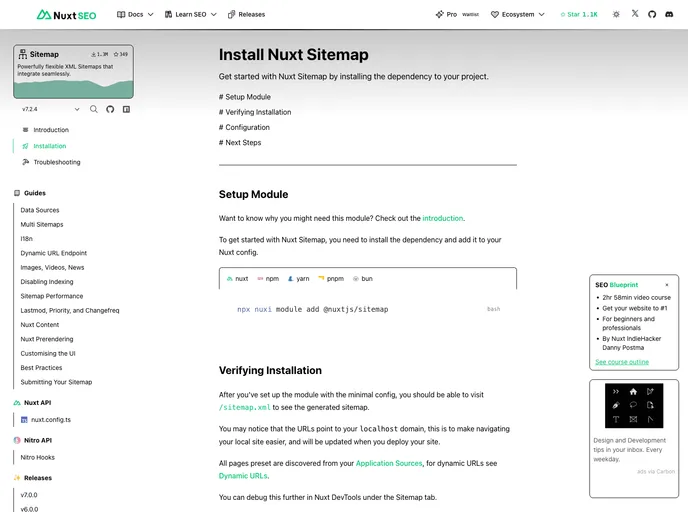Click the sidebar search magnifier icon
This screenshot has height=512, width=688.
tap(94, 109)
